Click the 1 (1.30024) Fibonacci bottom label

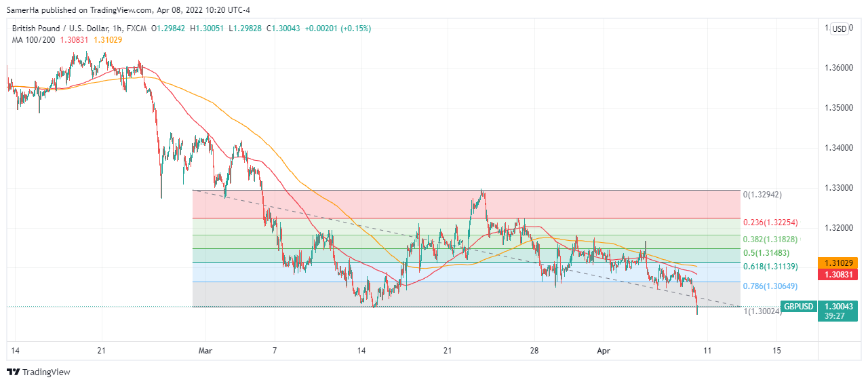tap(763, 311)
